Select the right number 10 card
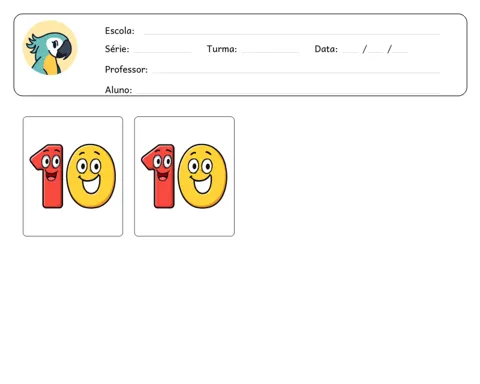The width and height of the screenshot is (480, 384). pos(184,176)
